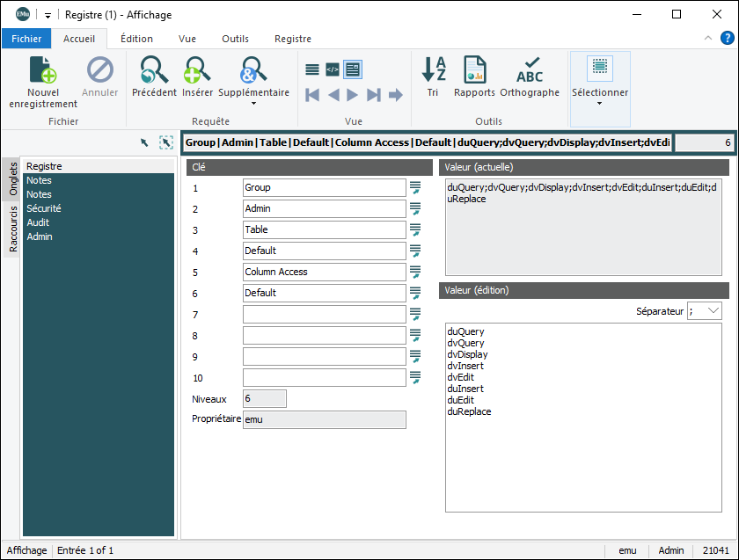Click the Nouvel enregistrement icon
The height and width of the screenshot is (560, 739).
tap(43, 70)
